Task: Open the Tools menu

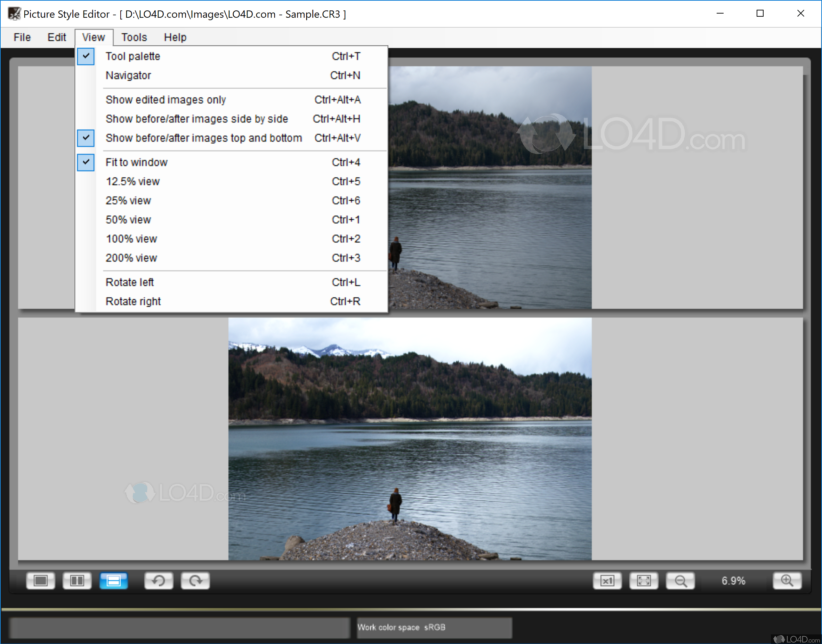Action: pyautogui.click(x=134, y=37)
